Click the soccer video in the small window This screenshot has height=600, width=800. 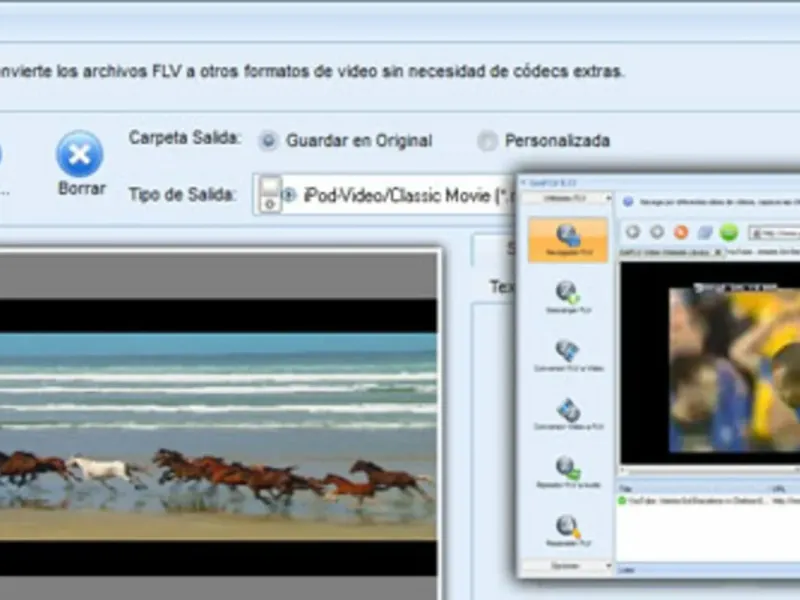(x=735, y=370)
